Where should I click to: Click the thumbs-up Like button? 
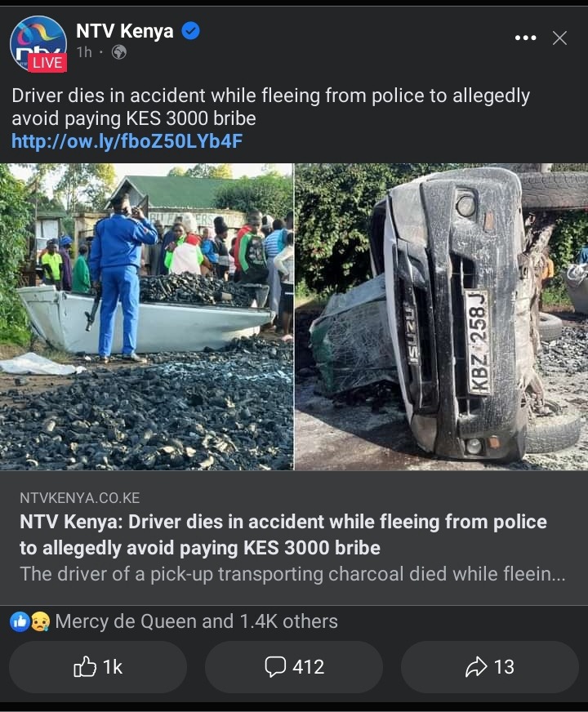pos(98,667)
